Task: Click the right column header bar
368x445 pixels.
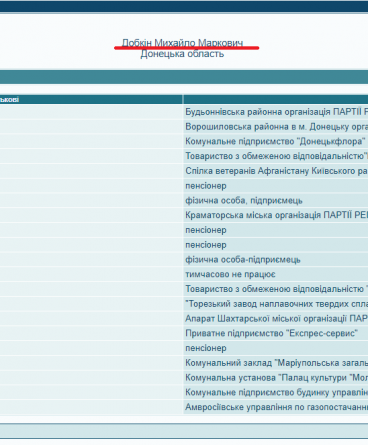Action: (x=276, y=99)
